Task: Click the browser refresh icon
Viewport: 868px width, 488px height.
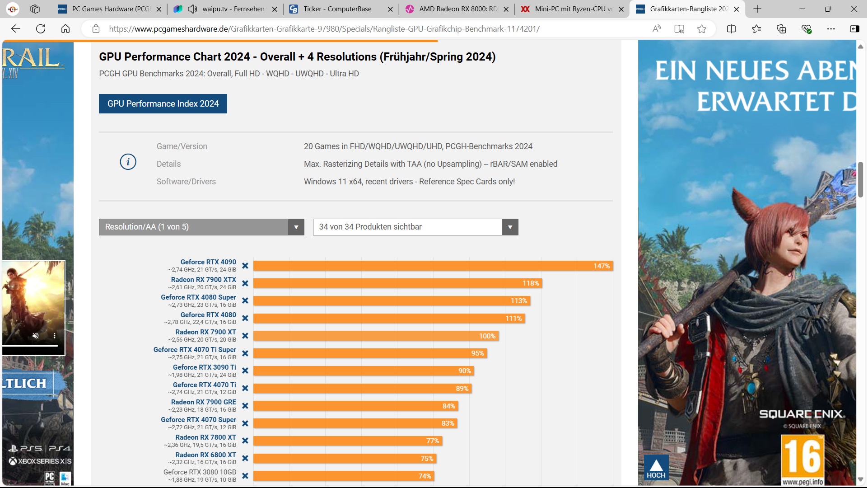Action: (x=41, y=29)
